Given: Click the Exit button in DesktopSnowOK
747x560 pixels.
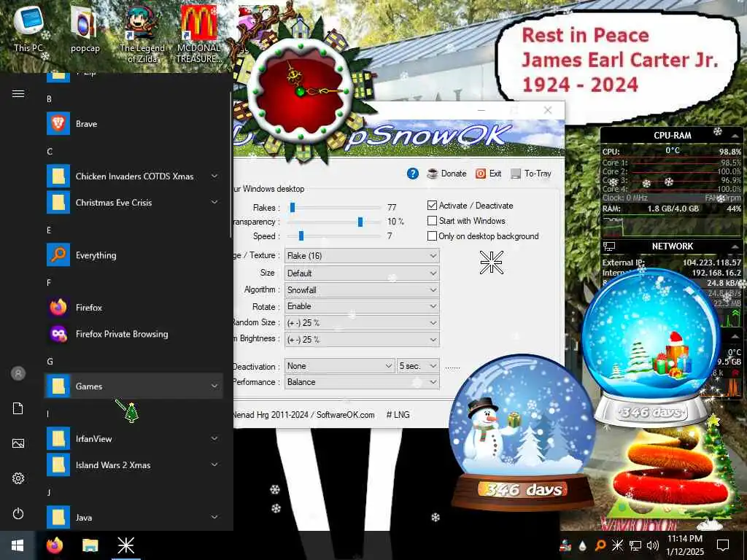Looking at the screenshot, I should [x=488, y=174].
